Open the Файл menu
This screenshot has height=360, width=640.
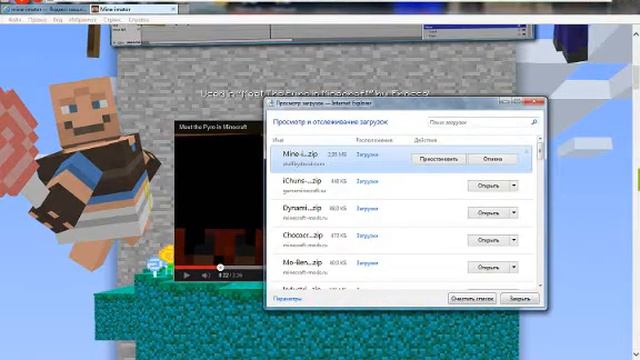coord(15,20)
